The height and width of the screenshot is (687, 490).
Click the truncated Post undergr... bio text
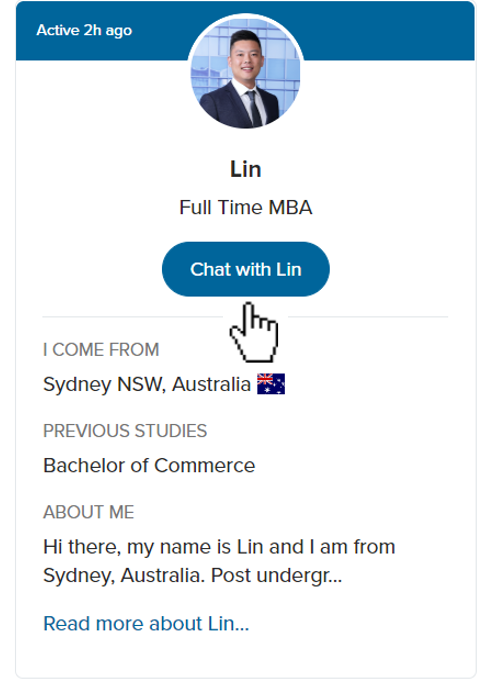[276, 576]
